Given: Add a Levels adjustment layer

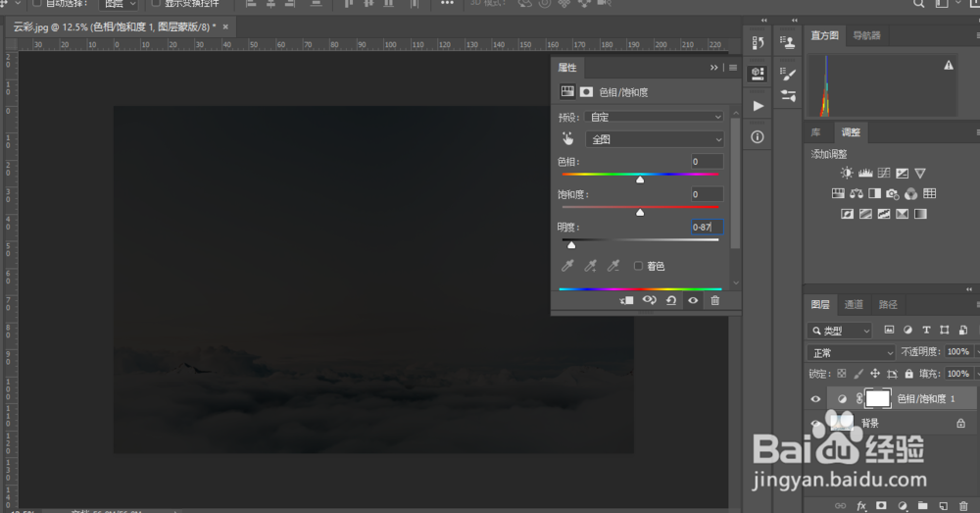Looking at the screenshot, I should coord(865,174).
